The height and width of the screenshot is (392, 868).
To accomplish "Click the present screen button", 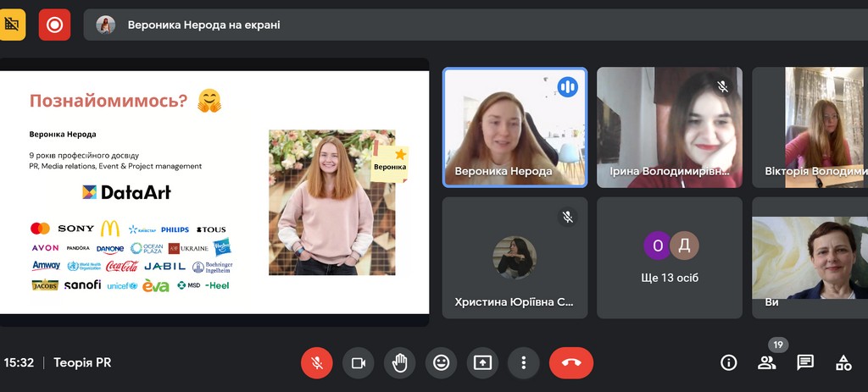I will coord(482,362).
